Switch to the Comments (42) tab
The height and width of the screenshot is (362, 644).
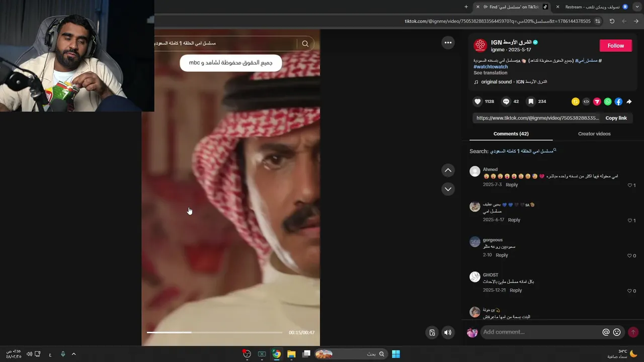(x=511, y=134)
